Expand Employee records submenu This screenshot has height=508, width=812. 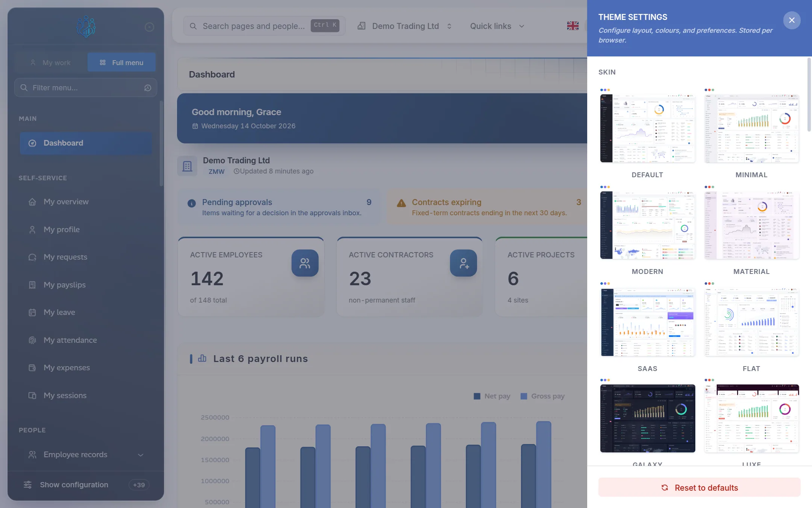[86, 455]
